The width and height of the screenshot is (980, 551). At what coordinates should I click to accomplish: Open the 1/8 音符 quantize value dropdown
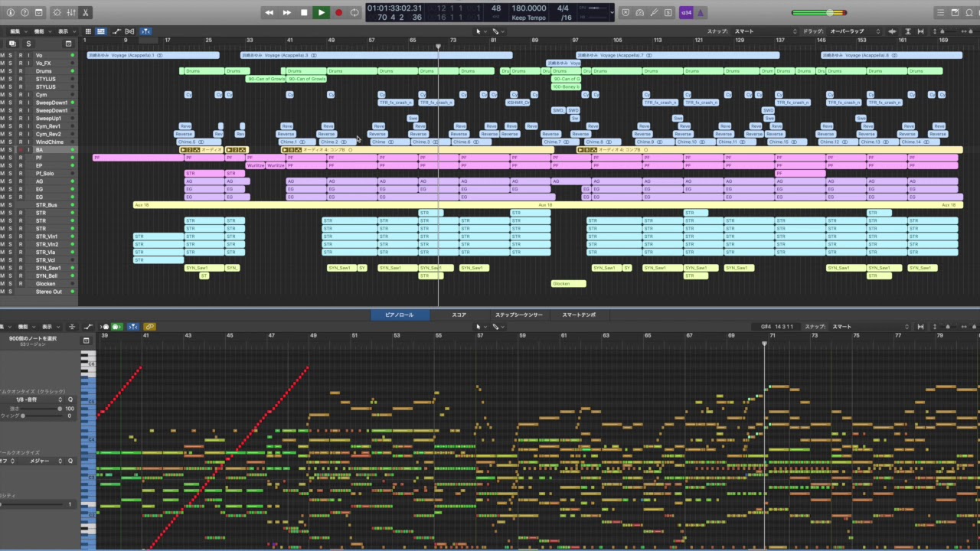click(x=32, y=399)
